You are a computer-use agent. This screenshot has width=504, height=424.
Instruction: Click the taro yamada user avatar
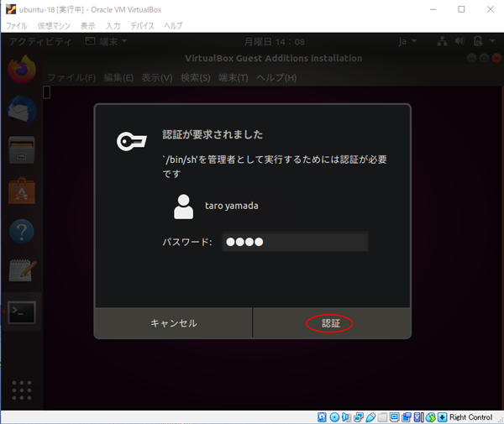183,207
